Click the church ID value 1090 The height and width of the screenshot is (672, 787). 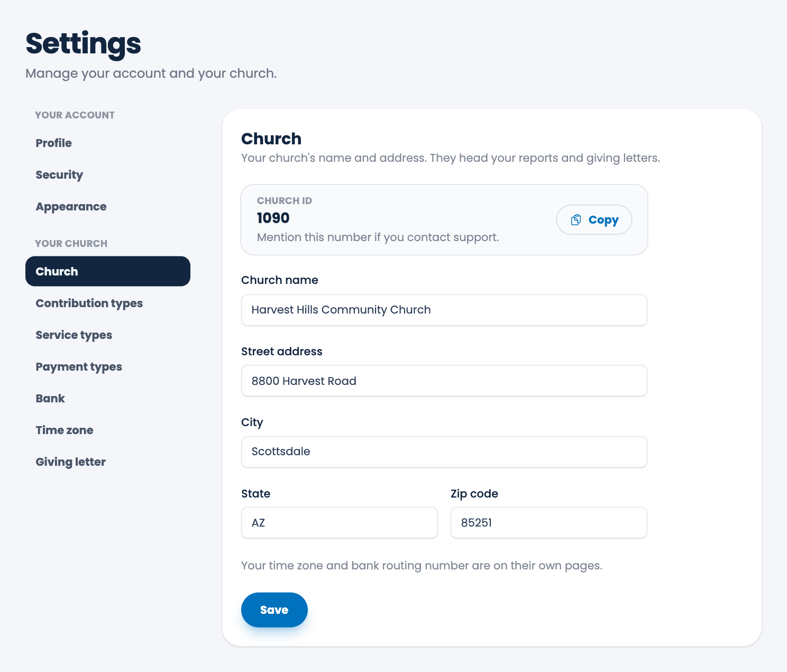coord(273,218)
